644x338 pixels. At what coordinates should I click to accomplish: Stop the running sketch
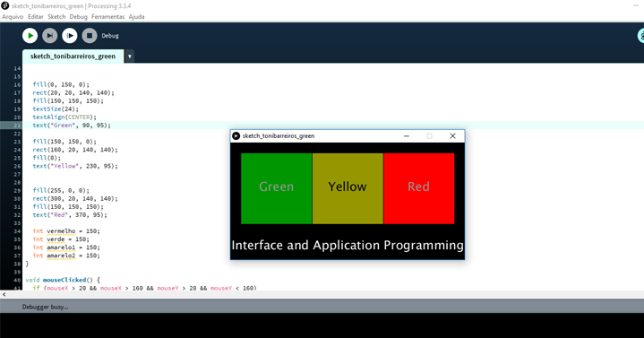(90, 36)
